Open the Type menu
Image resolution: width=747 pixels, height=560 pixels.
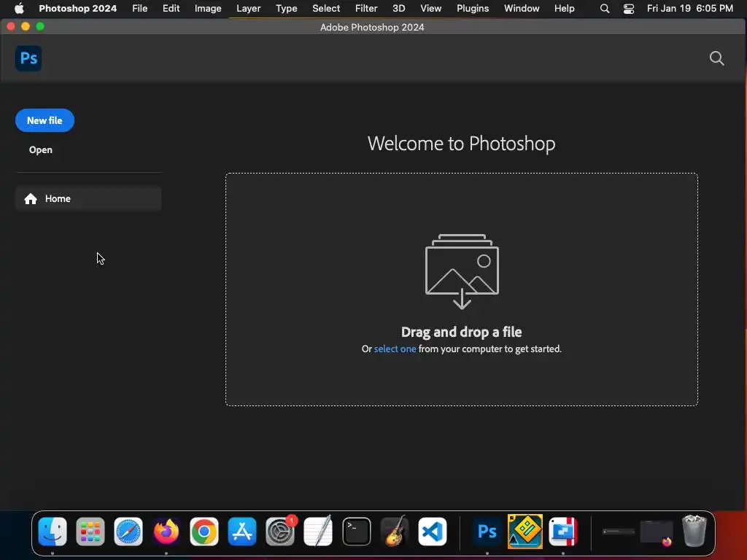[x=286, y=8]
